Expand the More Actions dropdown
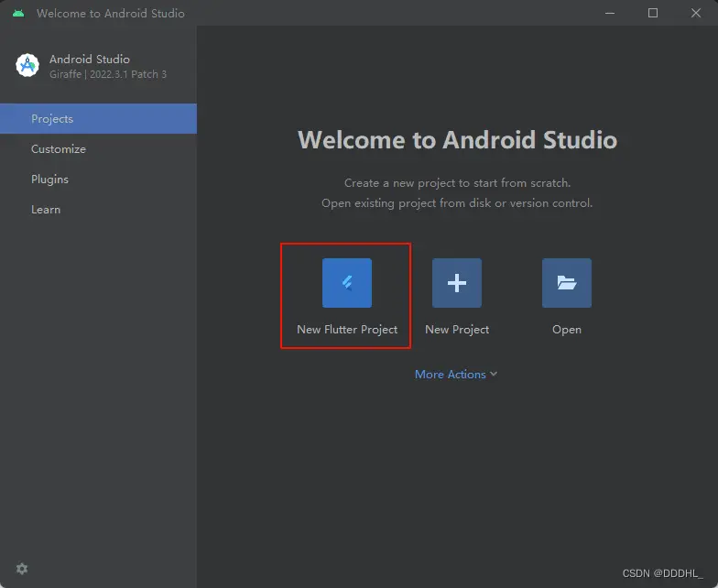Screen dimensions: 718x588 [456, 374]
